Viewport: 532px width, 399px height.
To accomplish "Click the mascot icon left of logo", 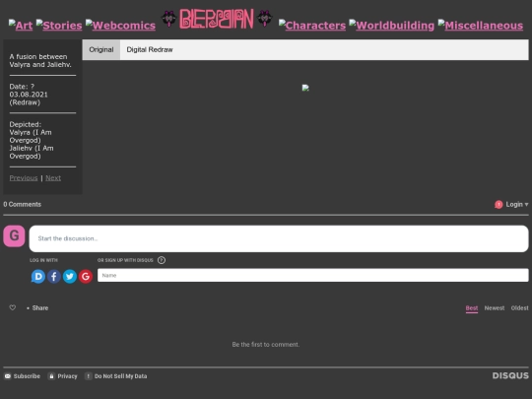I will tap(168, 19).
